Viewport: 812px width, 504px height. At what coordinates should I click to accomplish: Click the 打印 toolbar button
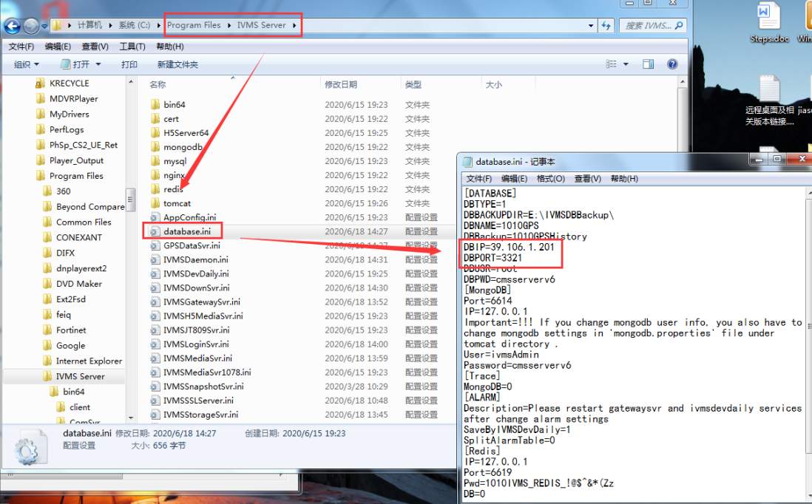pos(129,65)
